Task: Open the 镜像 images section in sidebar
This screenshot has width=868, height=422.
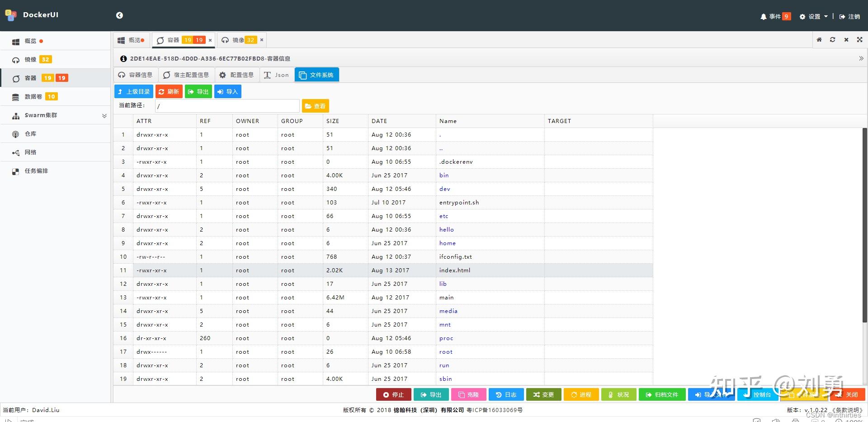Action: 30,59
